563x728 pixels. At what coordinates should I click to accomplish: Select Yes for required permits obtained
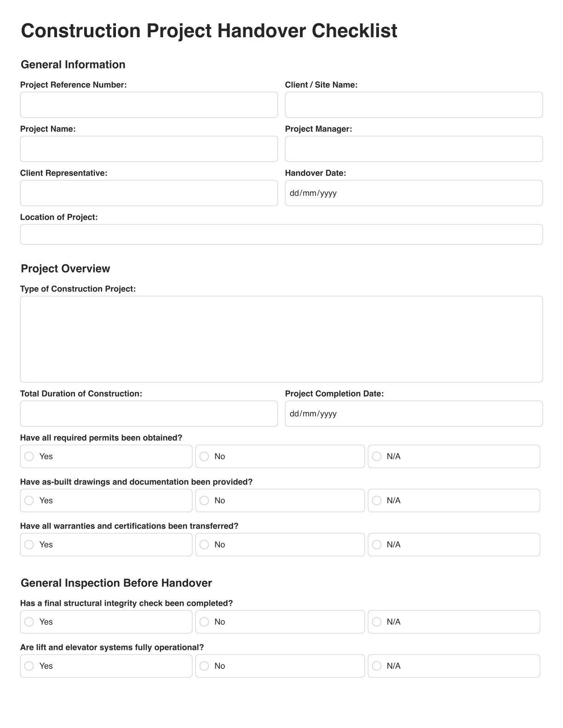coord(29,456)
